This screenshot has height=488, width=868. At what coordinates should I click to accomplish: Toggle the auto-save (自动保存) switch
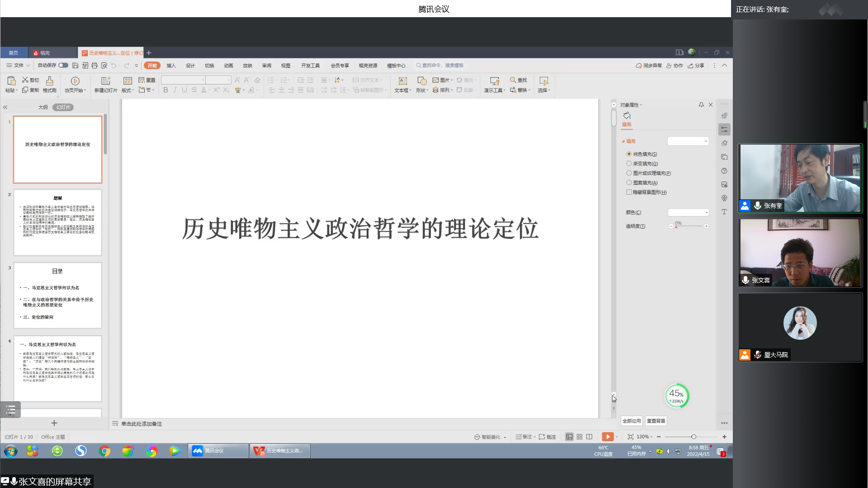[63, 66]
